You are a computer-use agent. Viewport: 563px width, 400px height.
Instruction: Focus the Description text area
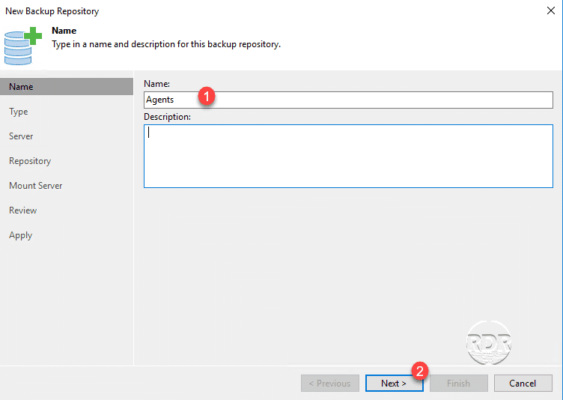(x=348, y=156)
